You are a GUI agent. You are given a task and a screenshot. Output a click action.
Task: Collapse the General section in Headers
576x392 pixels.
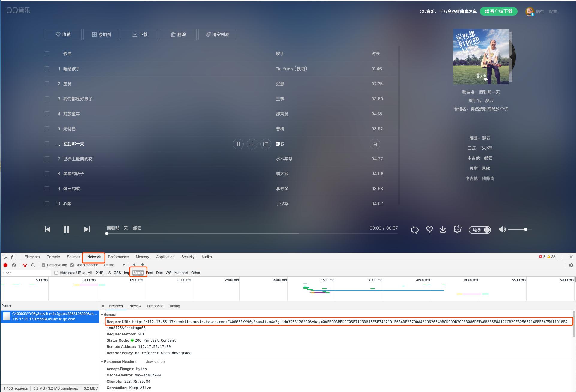(x=102, y=315)
